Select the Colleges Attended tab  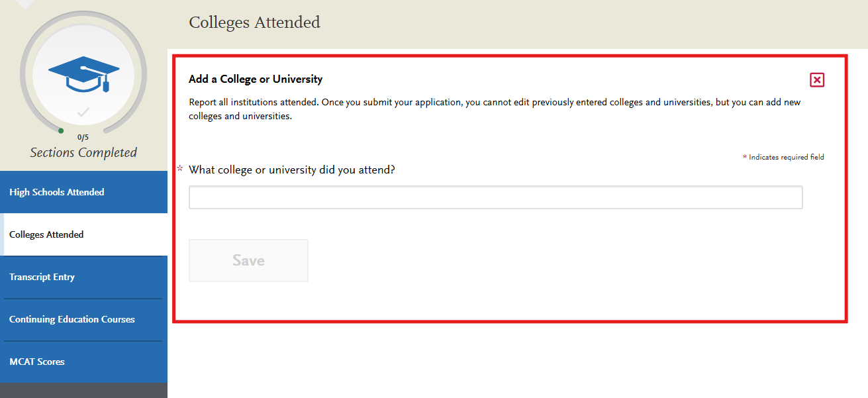pyautogui.click(x=46, y=234)
